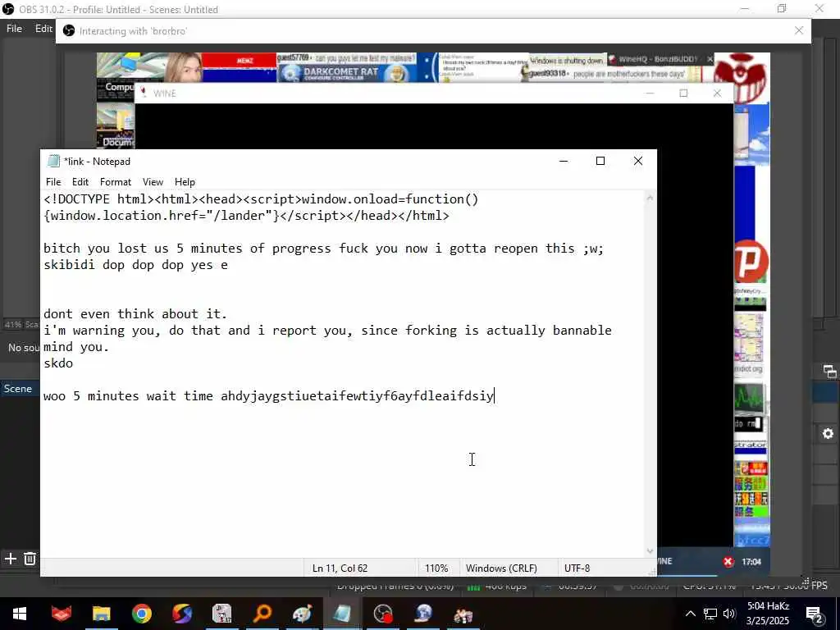Close the WINE window in the preview
The height and width of the screenshot is (630, 840).
(x=717, y=94)
